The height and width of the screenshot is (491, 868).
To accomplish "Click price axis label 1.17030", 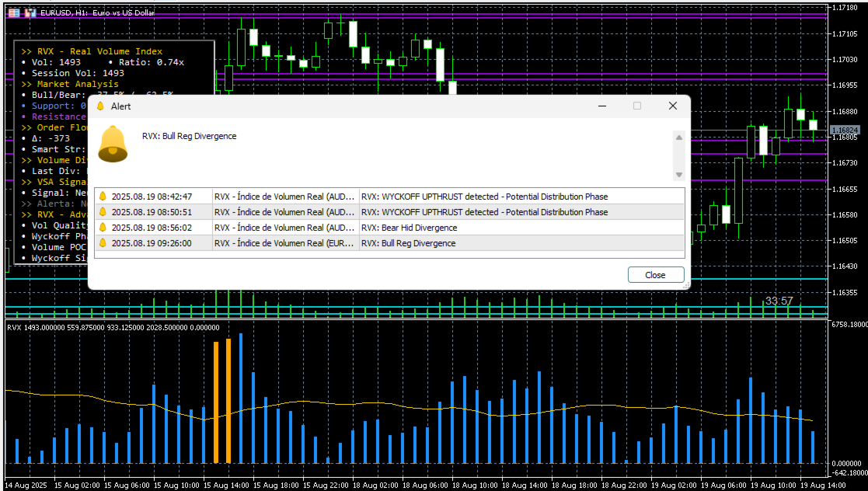I will pyautogui.click(x=845, y=60).
